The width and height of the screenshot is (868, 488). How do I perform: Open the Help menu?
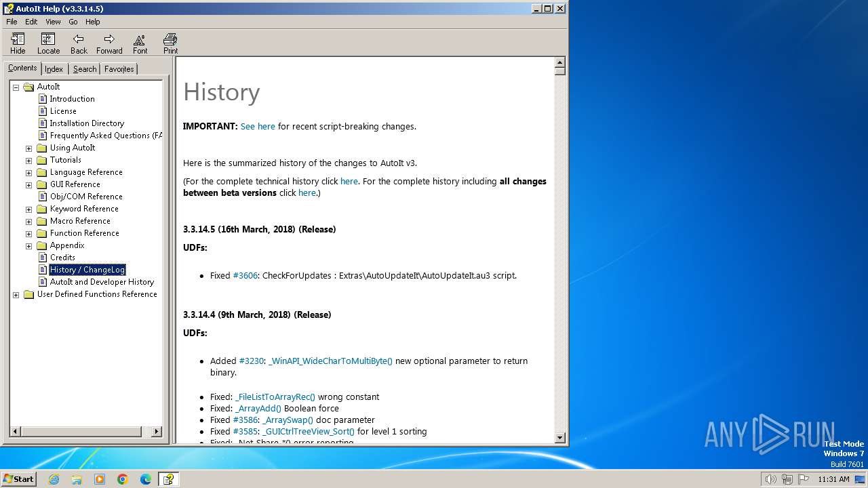tap(92, 22)
